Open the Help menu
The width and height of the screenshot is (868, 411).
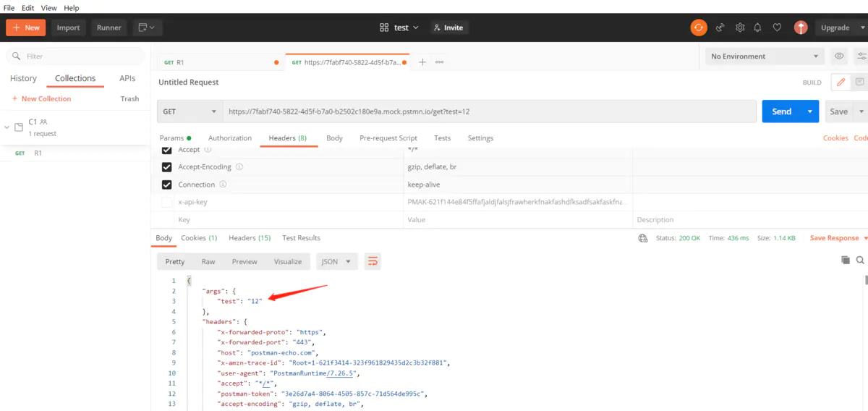point(72,7)
